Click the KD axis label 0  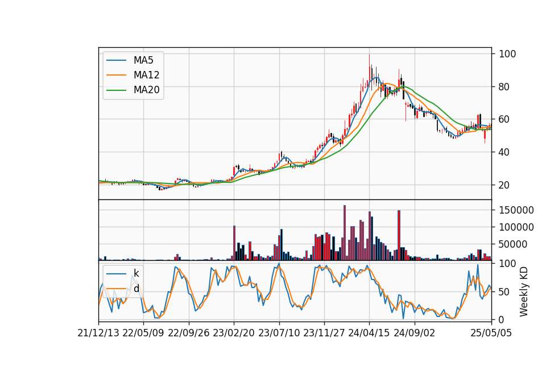click(x=502, y=319)
